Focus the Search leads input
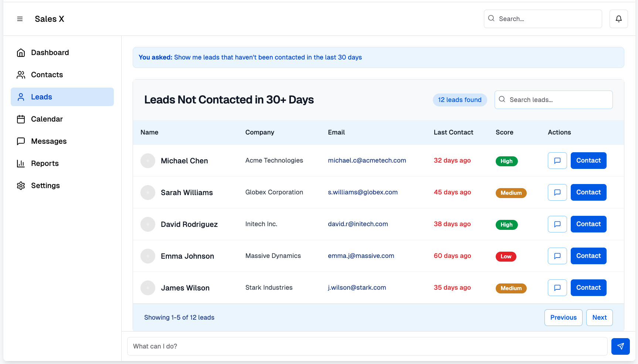This screenshot has height=364, width=638. (553, 100)
